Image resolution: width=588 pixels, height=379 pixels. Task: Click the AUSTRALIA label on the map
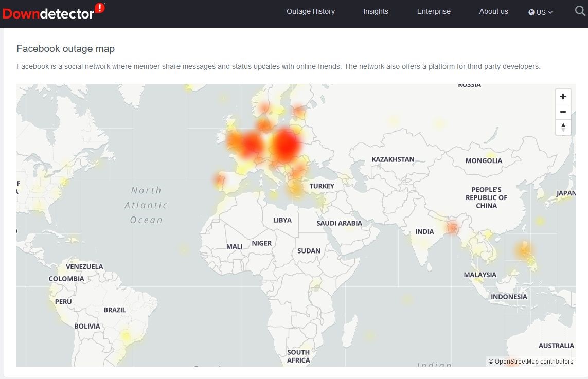[556, 346]
